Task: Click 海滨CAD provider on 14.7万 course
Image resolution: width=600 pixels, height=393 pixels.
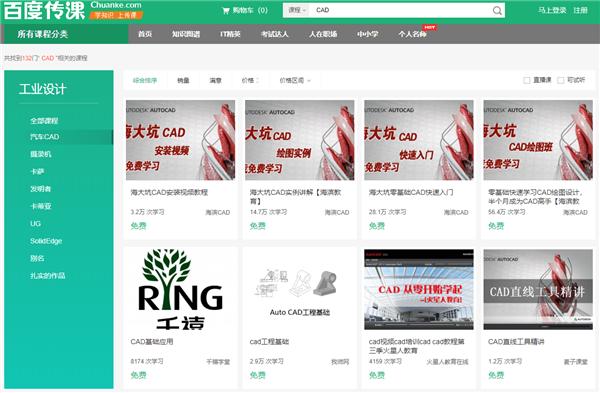Action: click(x=337, y=212)
